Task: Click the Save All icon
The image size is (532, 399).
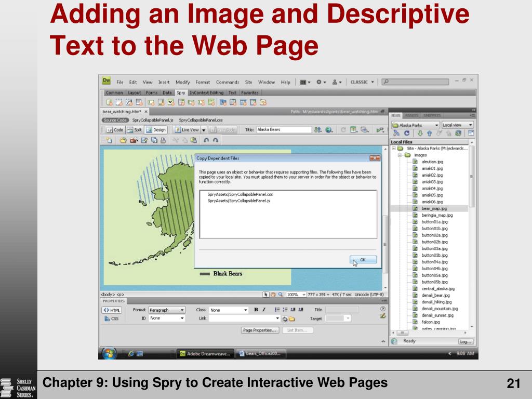Action: 154,140
